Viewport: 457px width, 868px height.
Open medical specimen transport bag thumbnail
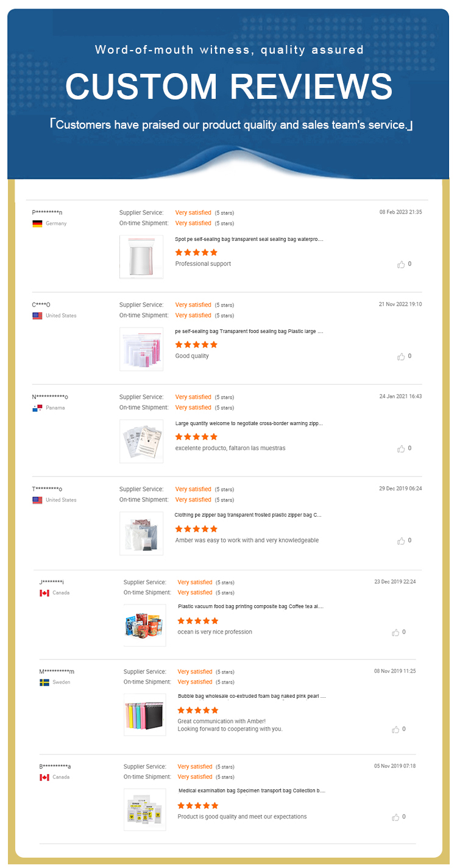pos(145,809)
